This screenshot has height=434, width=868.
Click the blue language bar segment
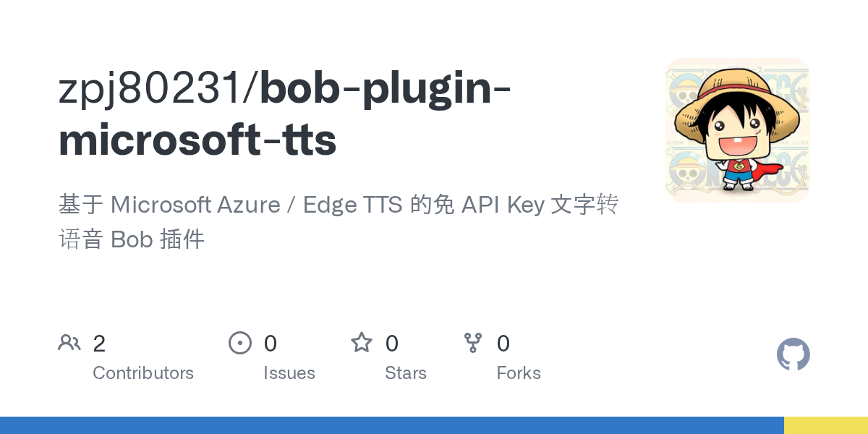click(x=392, y=425)
